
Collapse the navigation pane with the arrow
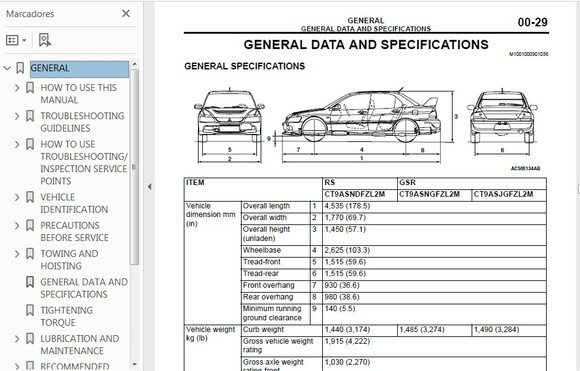pyautogui.click(x=149, y=186)
